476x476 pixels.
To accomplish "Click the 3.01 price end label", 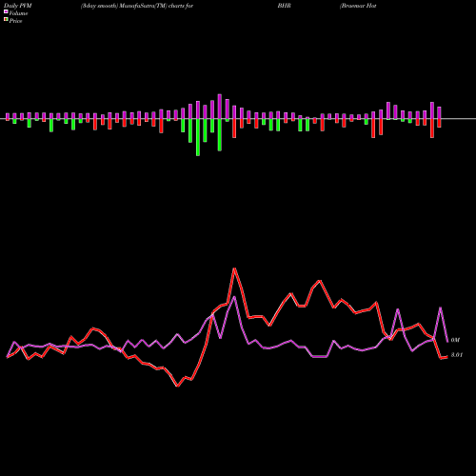I will point(457,355).
